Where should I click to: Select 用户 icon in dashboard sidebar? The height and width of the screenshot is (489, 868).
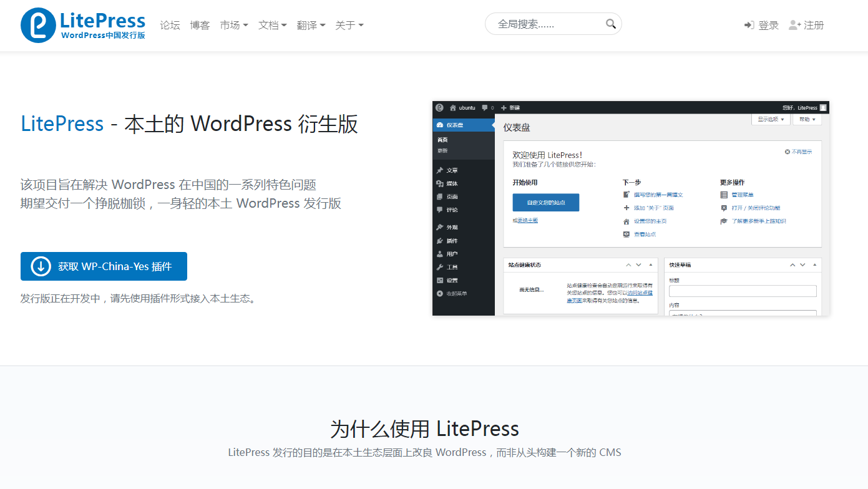click(x=439, y=254)
